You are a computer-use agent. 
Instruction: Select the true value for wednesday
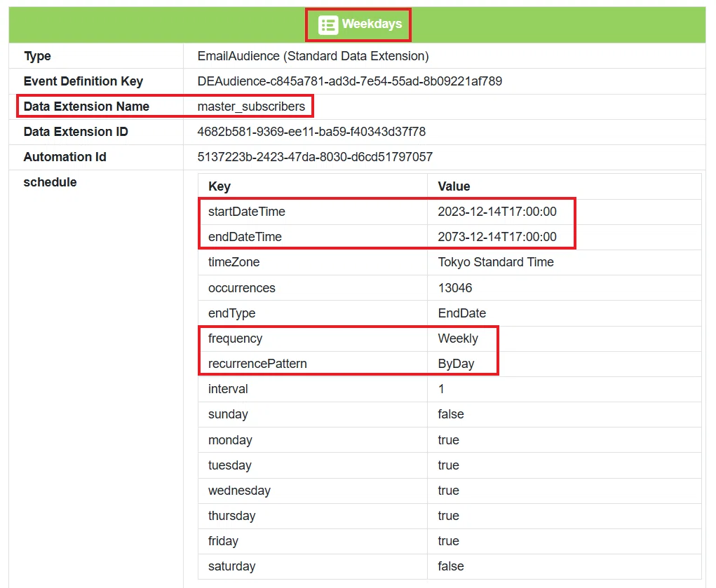click(448, 491)
